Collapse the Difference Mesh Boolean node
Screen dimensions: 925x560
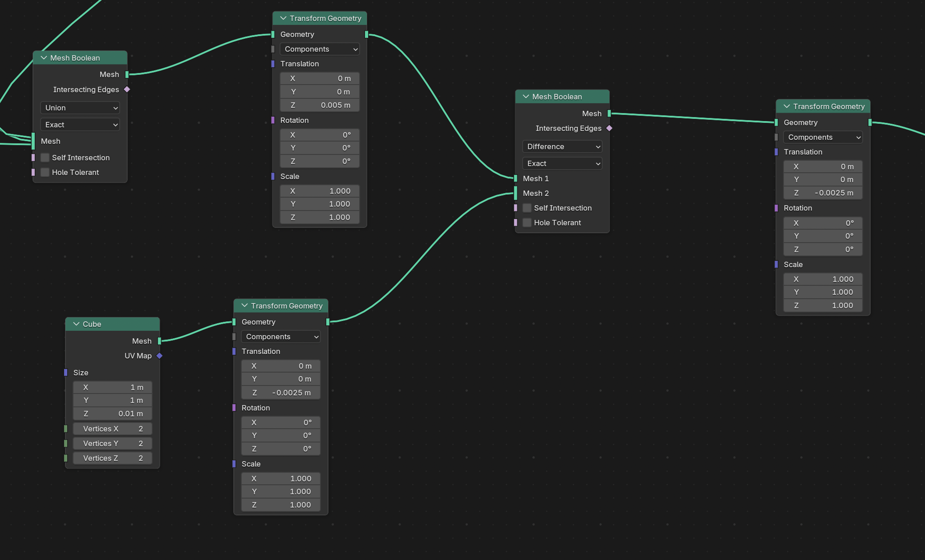526,97
